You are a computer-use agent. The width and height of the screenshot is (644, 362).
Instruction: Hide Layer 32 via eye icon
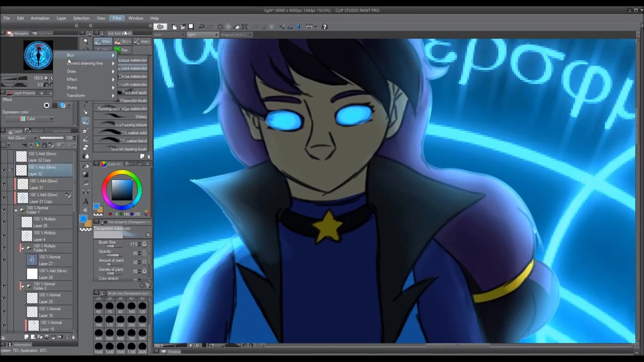[x=4, y=170]
